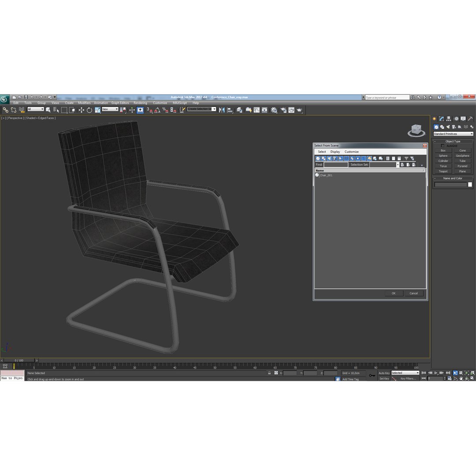Open the Display command panel tab
This screenshot has width=476, height=476.
[463, 119]
